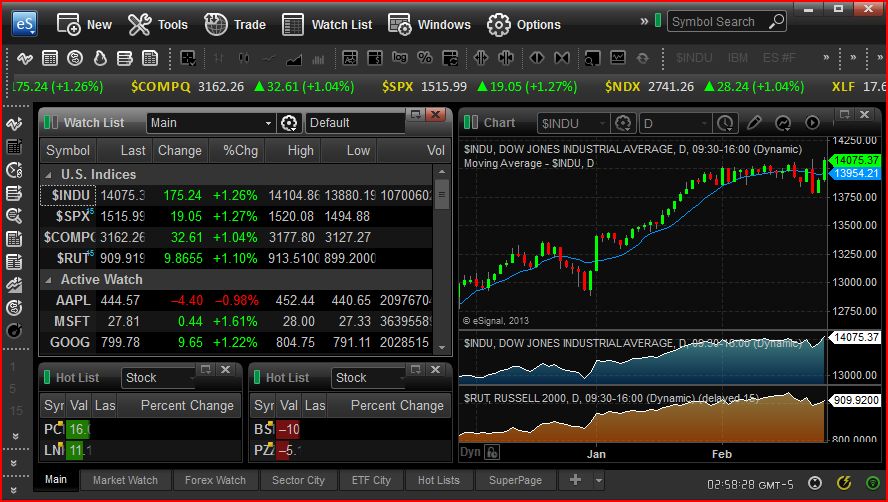This screenshot has height=502, width=888.
Task: Toggle the Watch List link indicator
Action: [x=50, y=122]
